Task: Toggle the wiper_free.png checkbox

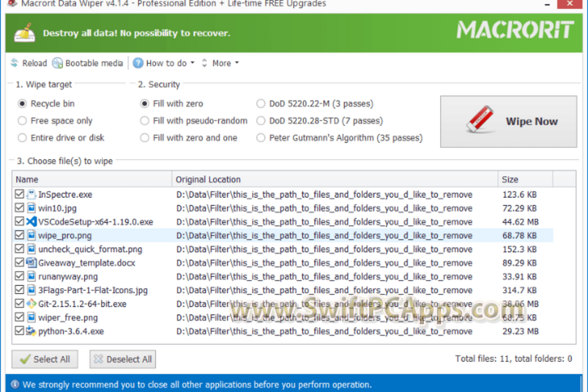Action: coord(19,317)
